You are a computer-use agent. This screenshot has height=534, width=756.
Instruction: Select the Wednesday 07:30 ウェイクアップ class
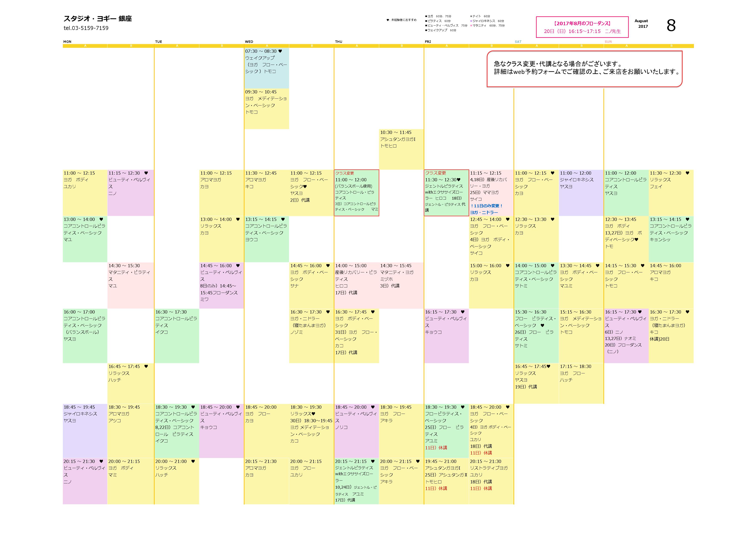(267, 68)
